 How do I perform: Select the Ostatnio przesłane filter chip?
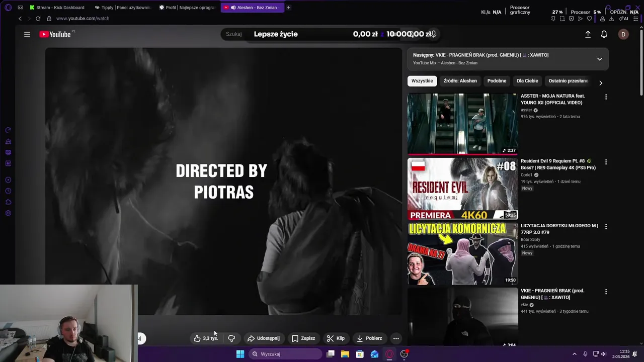point(568,81)
